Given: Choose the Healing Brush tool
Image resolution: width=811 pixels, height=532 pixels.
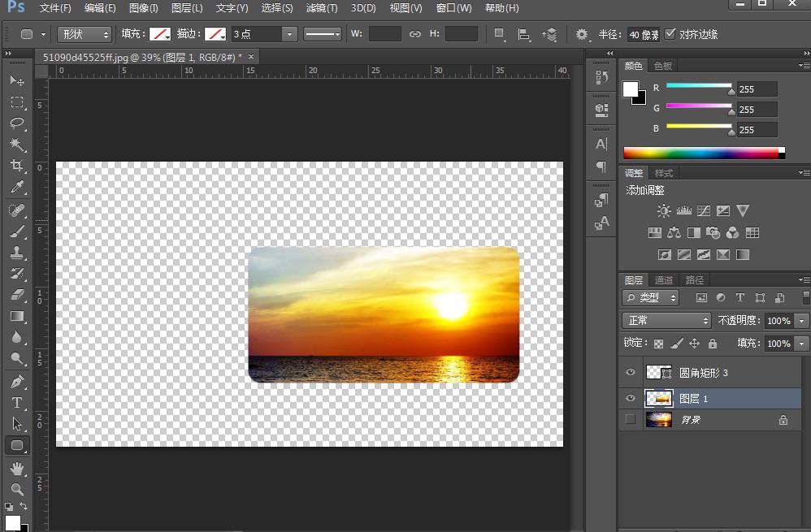Looking at the screenshot, I should click(x=17, y=210).
